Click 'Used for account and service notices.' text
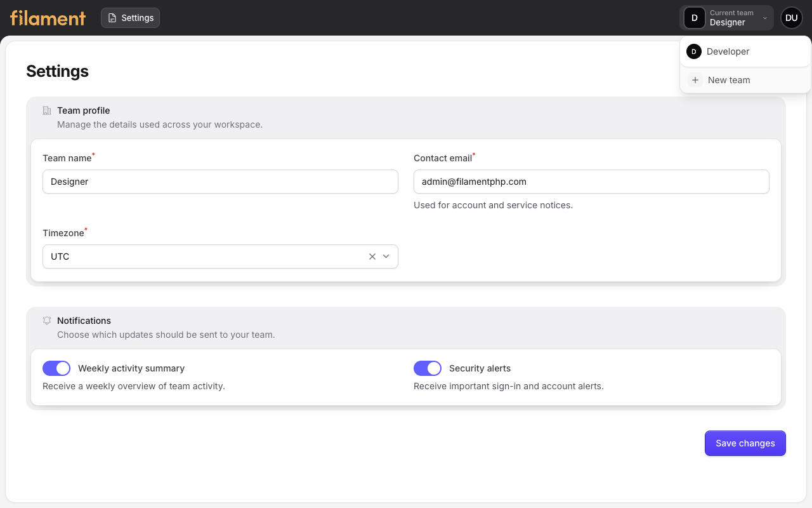This screenshot has width=812, height=508. point(494,205)
